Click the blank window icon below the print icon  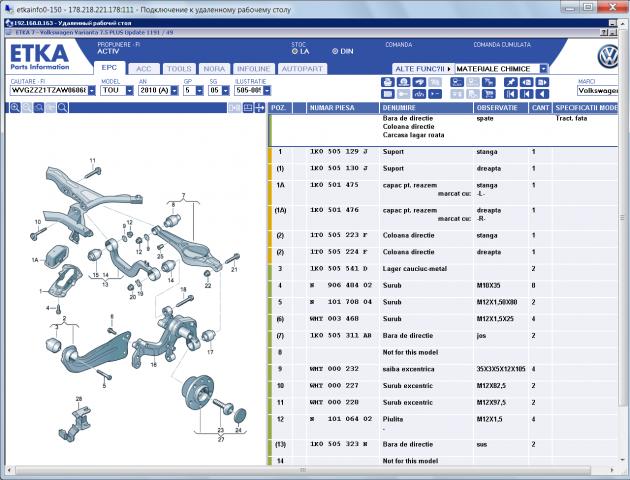click(388, 94)
